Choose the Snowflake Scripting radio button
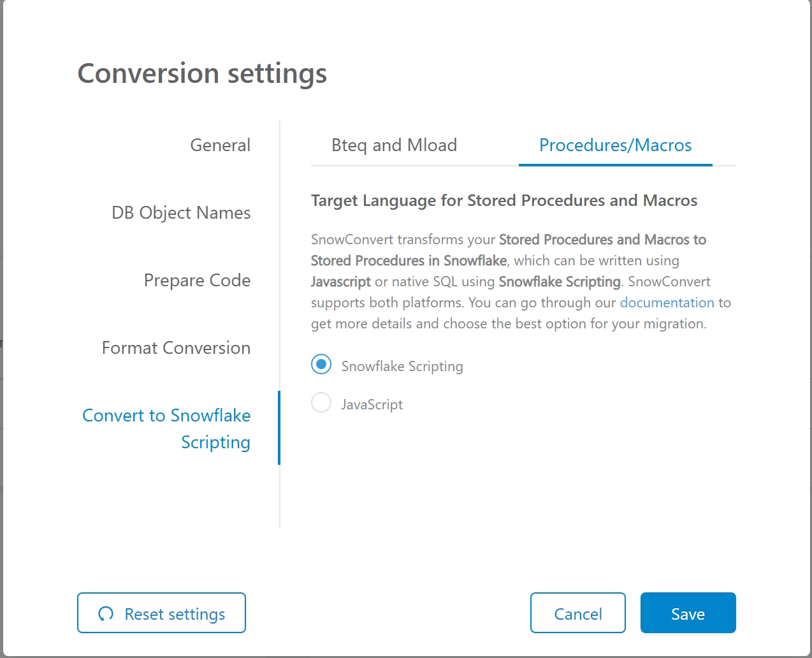The image size is (812, 658). [x=321, y=365]
